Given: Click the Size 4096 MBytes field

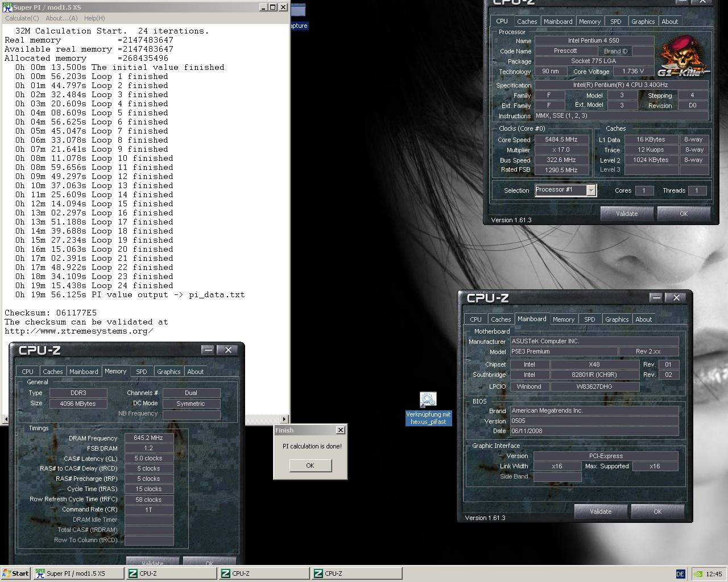Looking at the screenshot, I should tap(78, 404).
